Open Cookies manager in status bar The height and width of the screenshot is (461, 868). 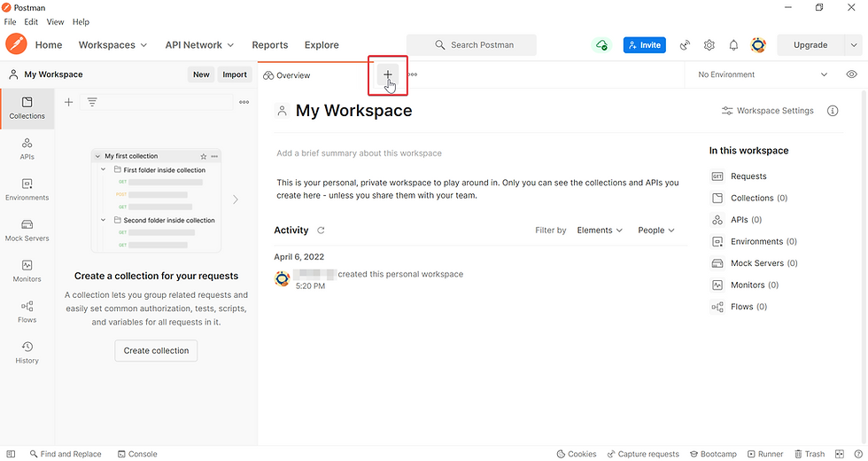click(x=577, y=454)
